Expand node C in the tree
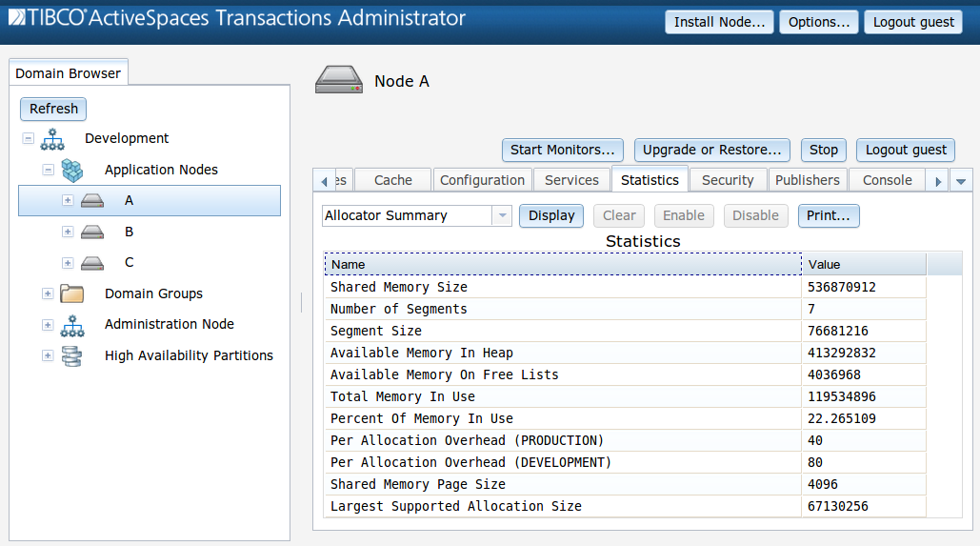Viewport: 980px width, 546px height. tap(68, 263)
